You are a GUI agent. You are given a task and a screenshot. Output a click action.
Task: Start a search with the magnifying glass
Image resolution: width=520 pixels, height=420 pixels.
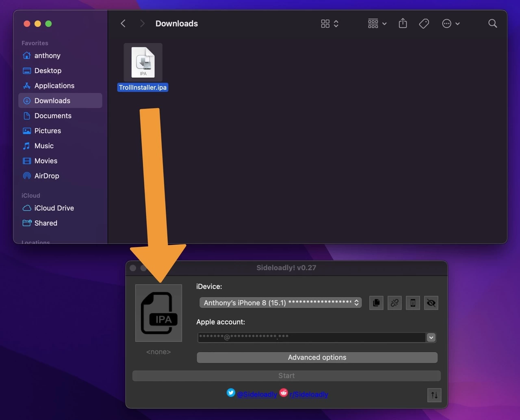click(492, 24)
